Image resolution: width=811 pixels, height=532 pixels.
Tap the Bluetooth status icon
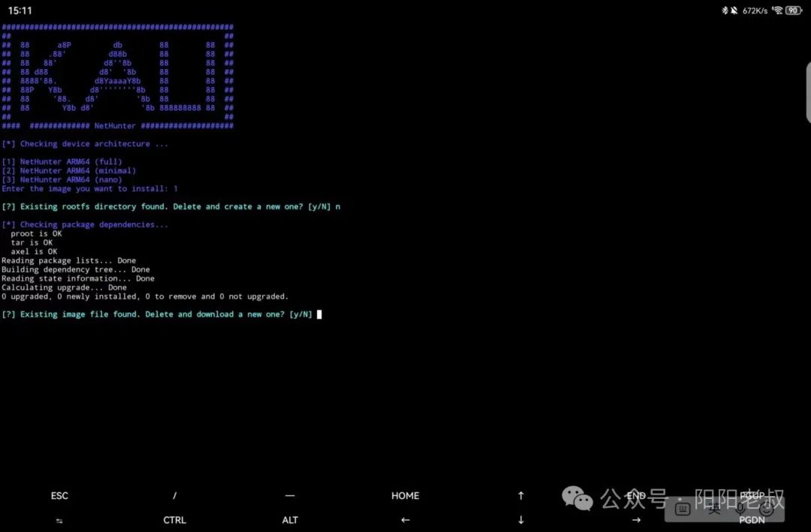click(725, 11)
